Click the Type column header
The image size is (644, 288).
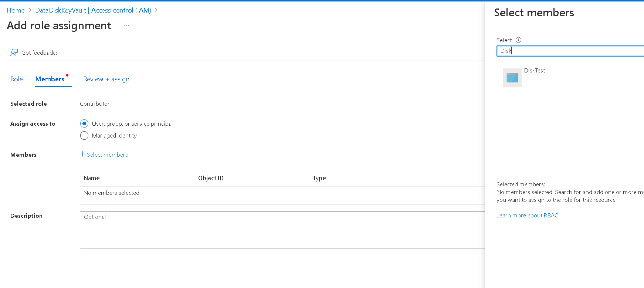point(319,178)
